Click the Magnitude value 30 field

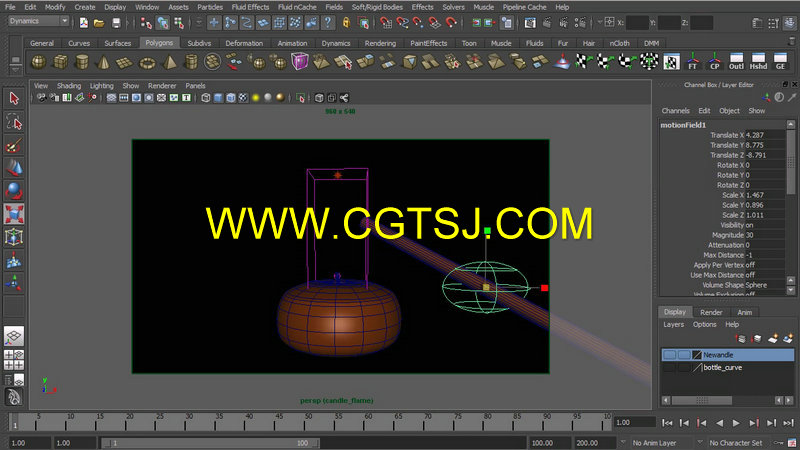tap(765, 235)
